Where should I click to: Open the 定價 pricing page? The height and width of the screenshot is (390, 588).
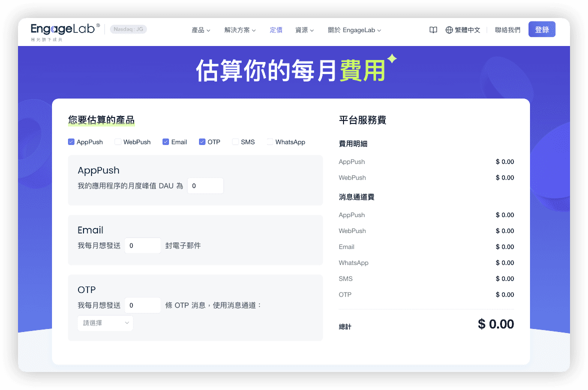(275, 30)
